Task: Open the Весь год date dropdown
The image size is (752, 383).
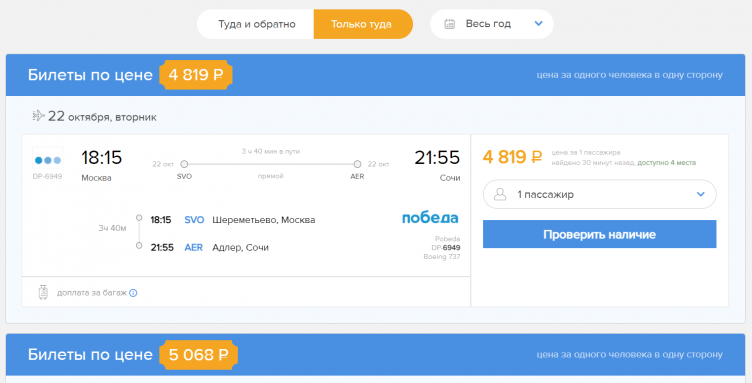Action: [492, 24]
